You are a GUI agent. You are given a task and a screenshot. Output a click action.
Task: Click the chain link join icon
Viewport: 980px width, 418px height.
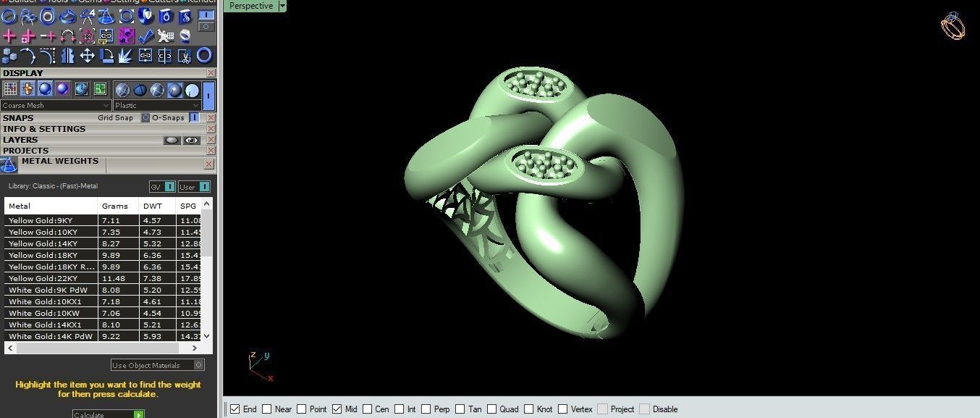point(145,56)
